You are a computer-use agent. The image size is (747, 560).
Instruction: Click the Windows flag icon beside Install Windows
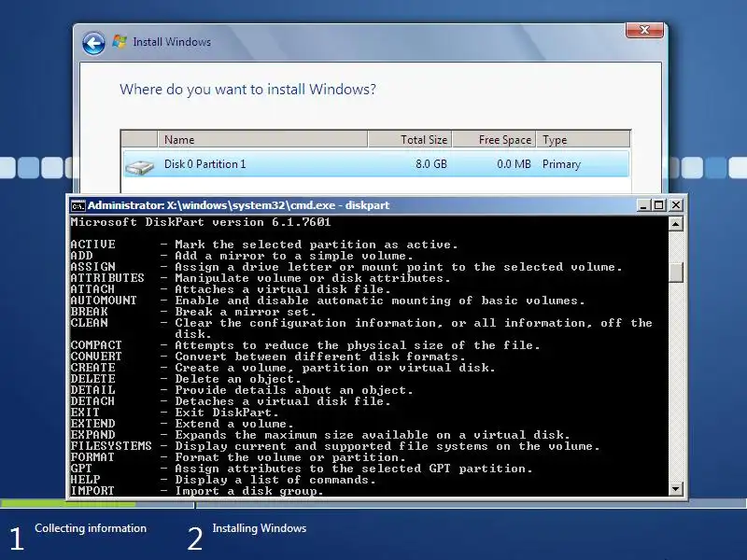[120, 41]
